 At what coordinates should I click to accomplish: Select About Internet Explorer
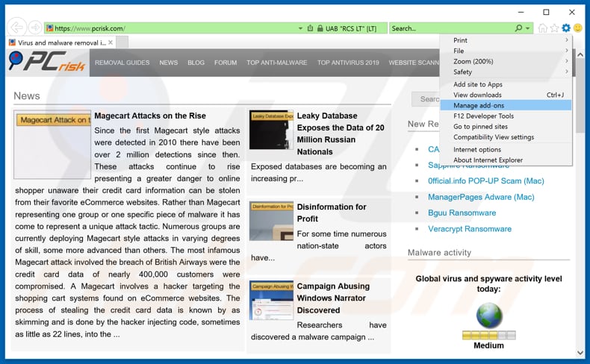(x=506, y=160)
